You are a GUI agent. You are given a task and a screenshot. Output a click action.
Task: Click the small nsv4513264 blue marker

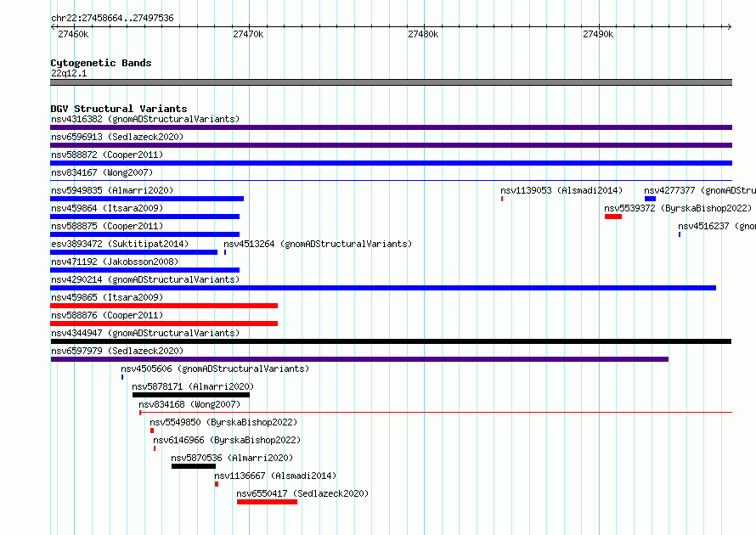point(225,252)
